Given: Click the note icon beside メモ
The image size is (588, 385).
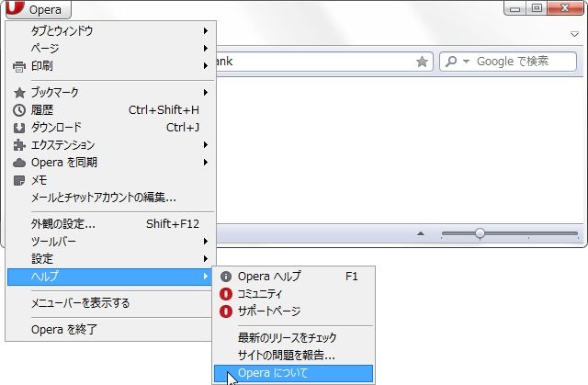Looking at the screenshot, I should coord(19,180).
